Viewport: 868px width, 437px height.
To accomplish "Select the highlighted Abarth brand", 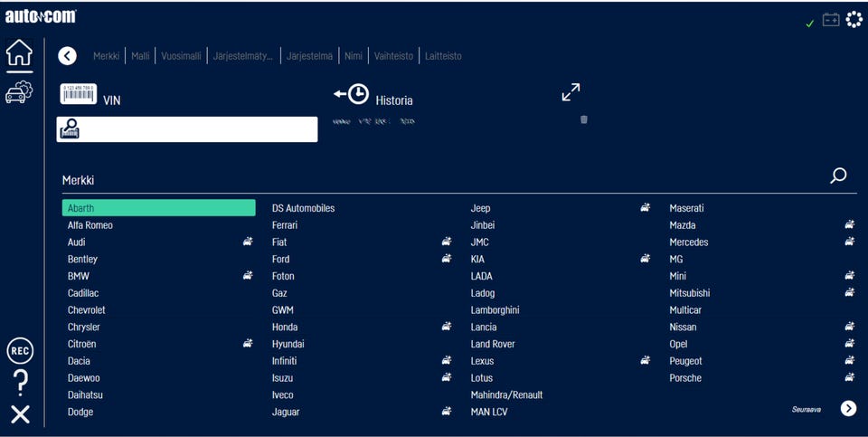I will pyautogui.click(x=159, y=208).
